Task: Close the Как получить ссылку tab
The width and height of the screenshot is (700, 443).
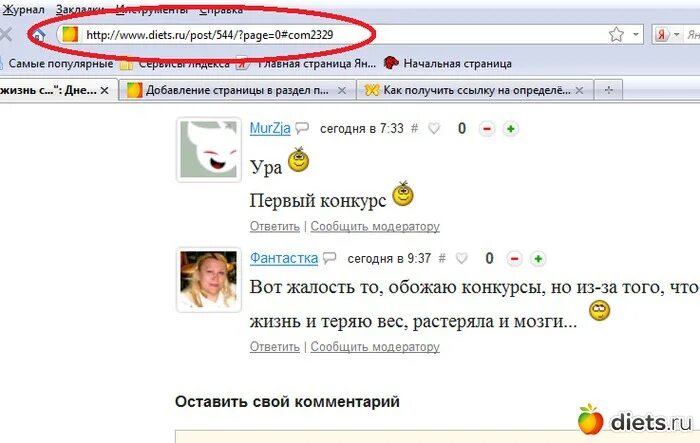Action: pyautogui.click(x=579, y=91)
